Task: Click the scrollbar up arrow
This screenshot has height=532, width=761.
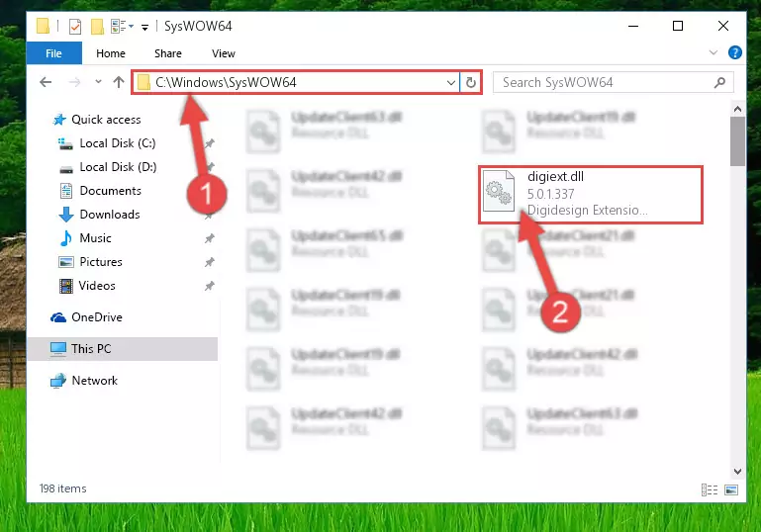Action: (x=737, y=109)
